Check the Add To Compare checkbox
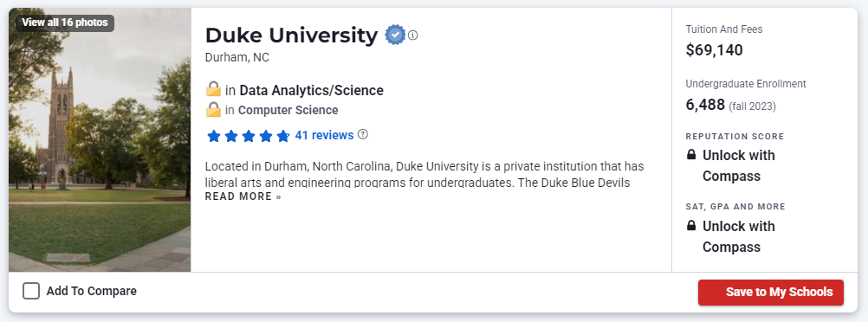 [x=31, y=291]
